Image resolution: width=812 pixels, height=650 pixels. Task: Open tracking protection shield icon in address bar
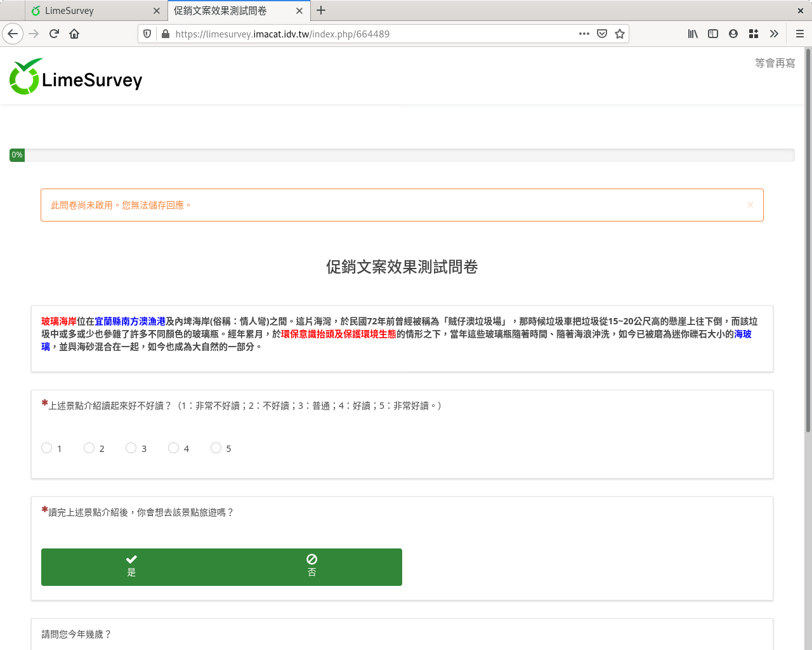pyautogui.click(x=147, y=34)
